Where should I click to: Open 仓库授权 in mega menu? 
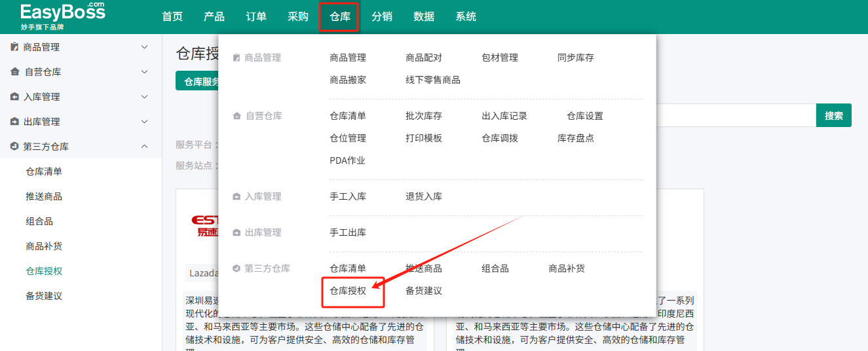coord(348,291)
